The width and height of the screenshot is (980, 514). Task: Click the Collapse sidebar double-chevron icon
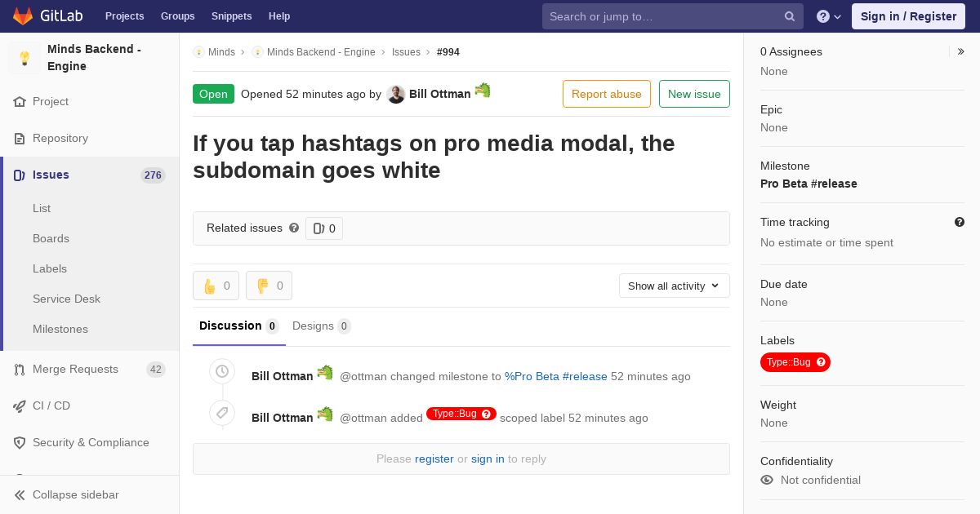pos(20,495)
